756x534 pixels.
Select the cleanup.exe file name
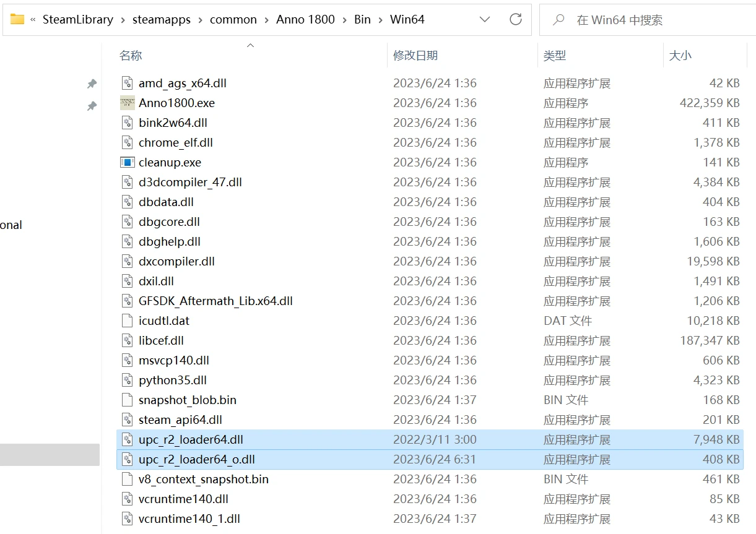[170, 163]
